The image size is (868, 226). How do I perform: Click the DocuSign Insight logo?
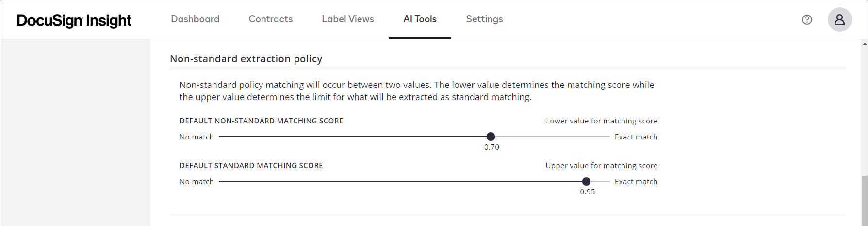[x=74, y=20]
